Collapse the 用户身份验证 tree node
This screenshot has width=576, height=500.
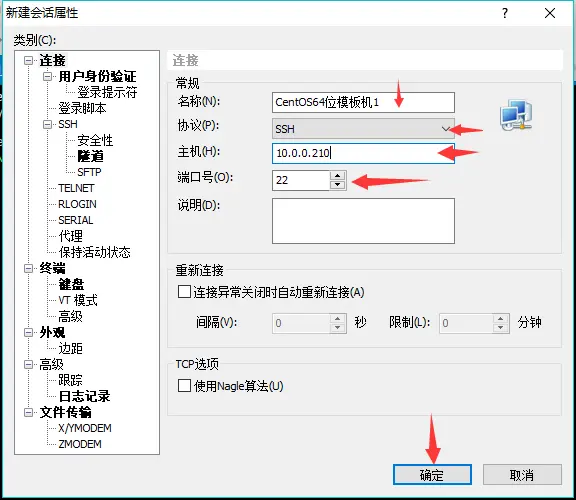pos(47,76)
